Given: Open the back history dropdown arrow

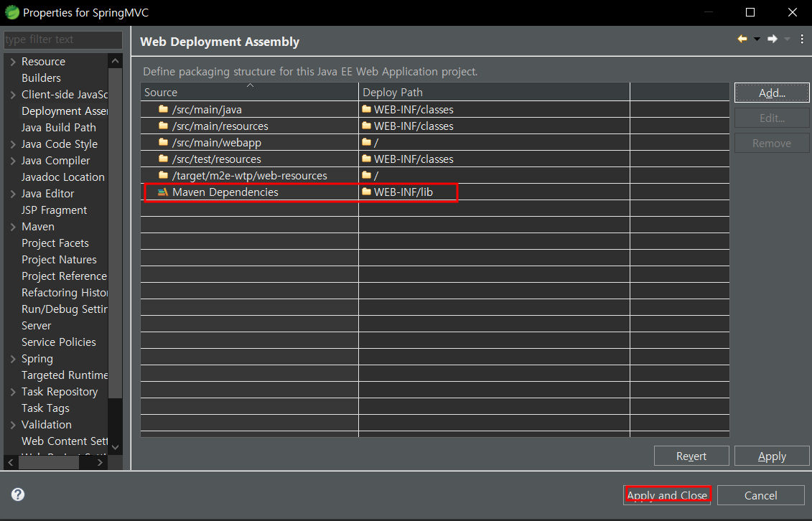Looking at the screenshot, I should (x=757, y=39).
